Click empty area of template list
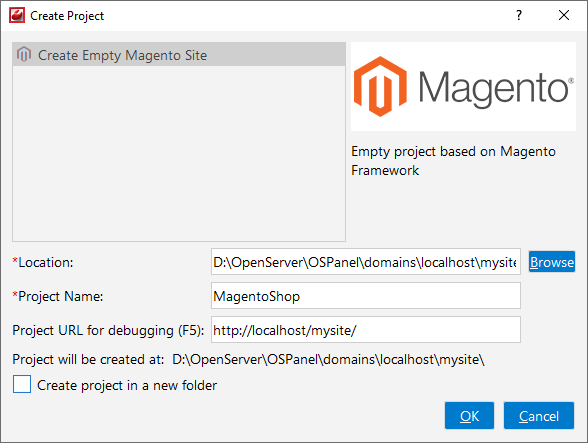 [179, 154]
